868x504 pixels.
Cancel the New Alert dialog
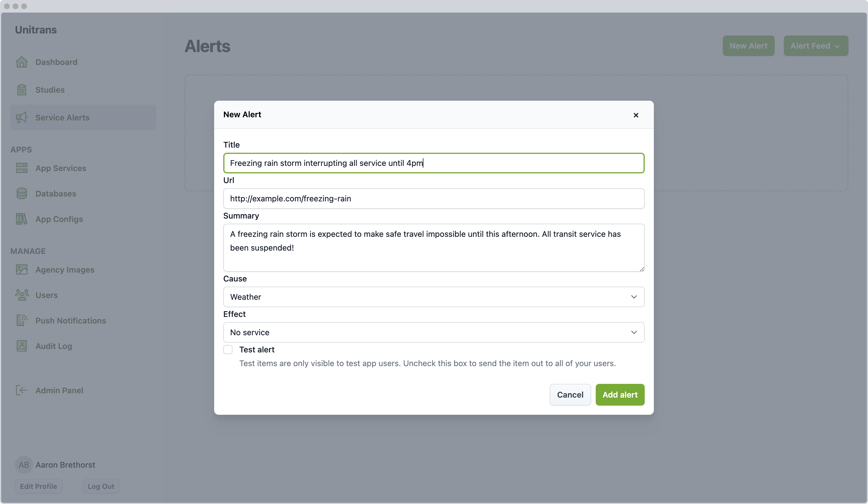pos(570,395)
